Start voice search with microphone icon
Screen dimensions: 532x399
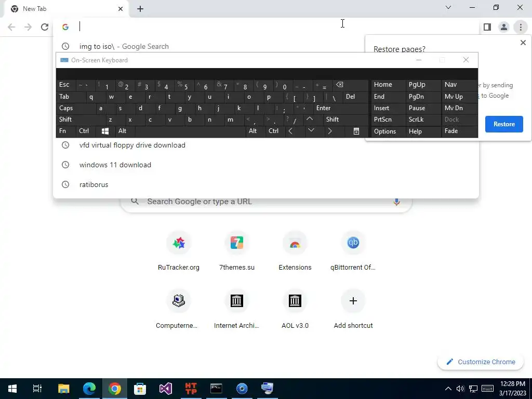click(x=396, y=202)
